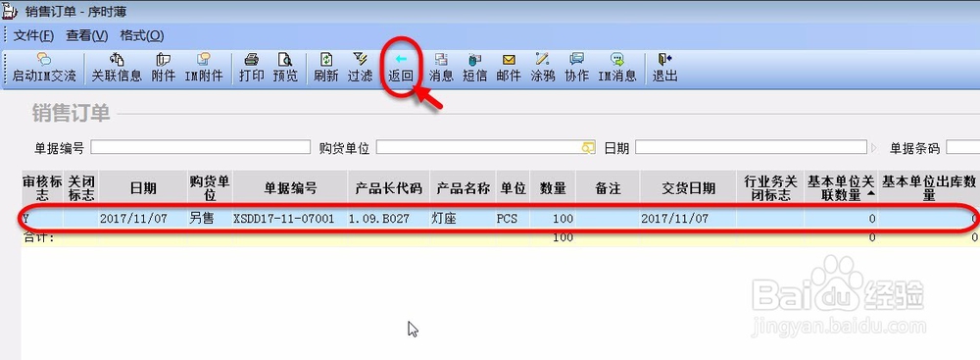
Task: Sort by 日期 column header
Action: pyautogui.click(x=143, y=187)
